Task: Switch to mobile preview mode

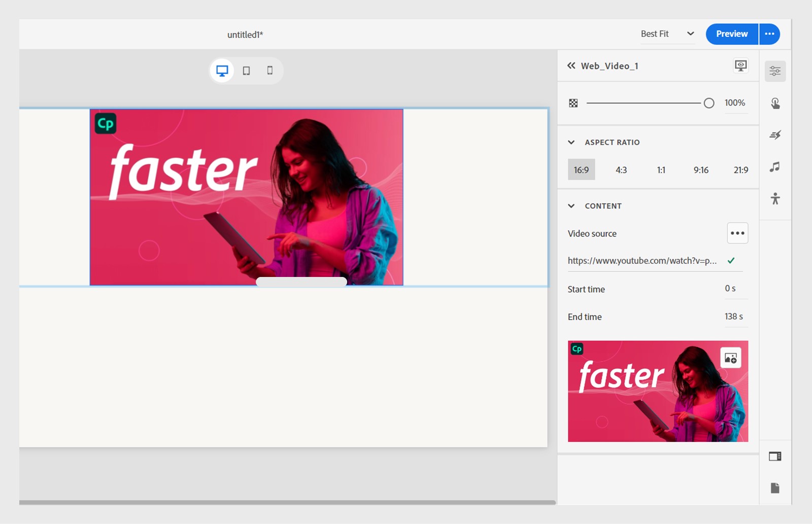Action: coord(269,71)
